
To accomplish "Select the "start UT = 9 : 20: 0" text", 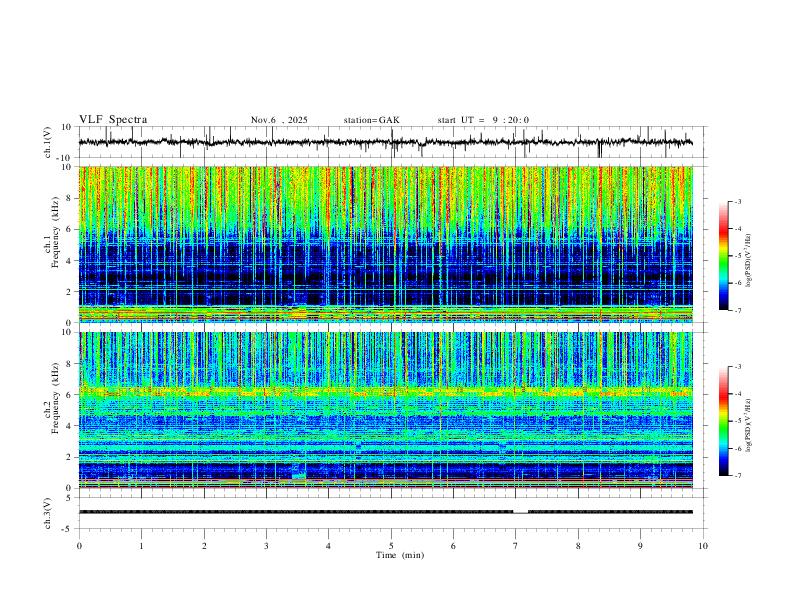I will pyautogui.click(x=483, y=120).
